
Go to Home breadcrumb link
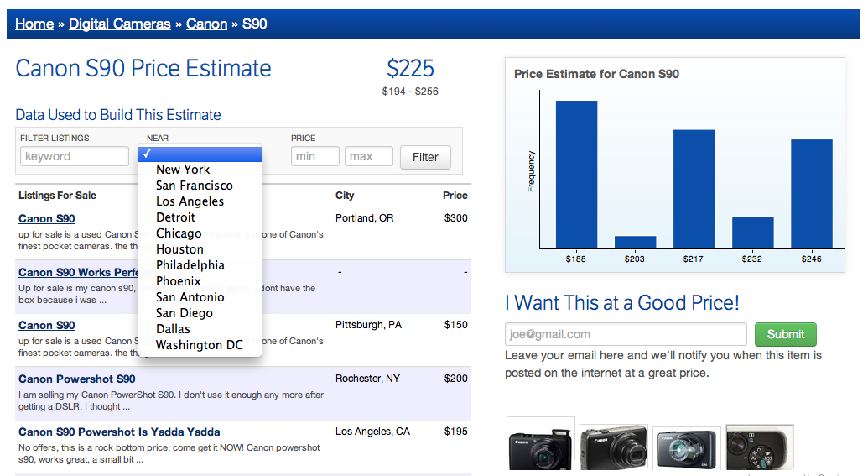34,24
